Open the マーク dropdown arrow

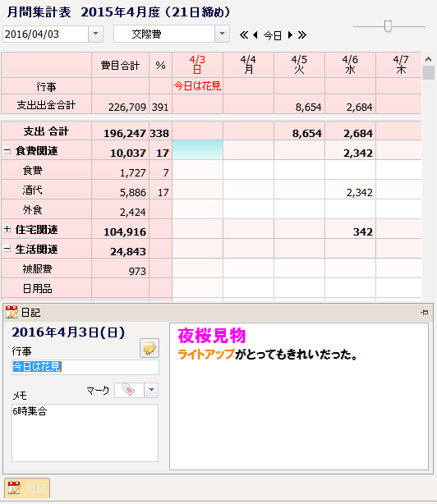coord(151,390)
